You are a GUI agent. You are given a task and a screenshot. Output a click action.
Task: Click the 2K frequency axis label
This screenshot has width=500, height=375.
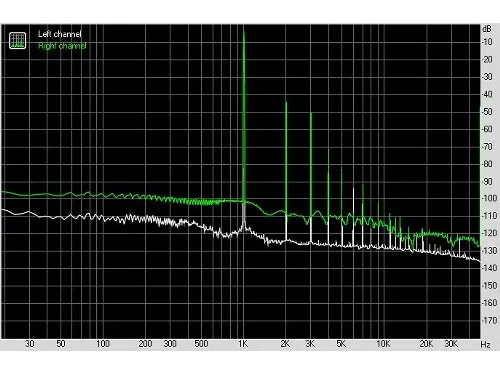point(285,344)
